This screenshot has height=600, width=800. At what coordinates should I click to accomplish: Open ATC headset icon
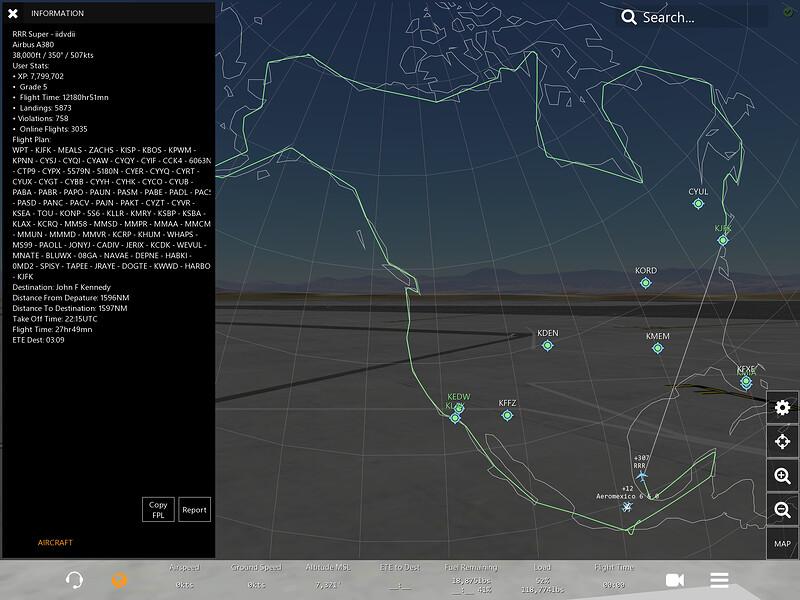[74, 580]
